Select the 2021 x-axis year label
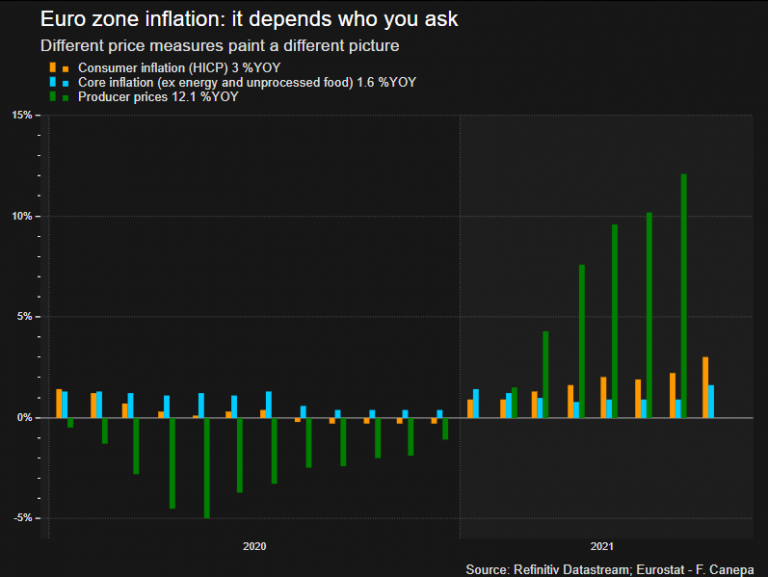 click(x=602, y=547)
